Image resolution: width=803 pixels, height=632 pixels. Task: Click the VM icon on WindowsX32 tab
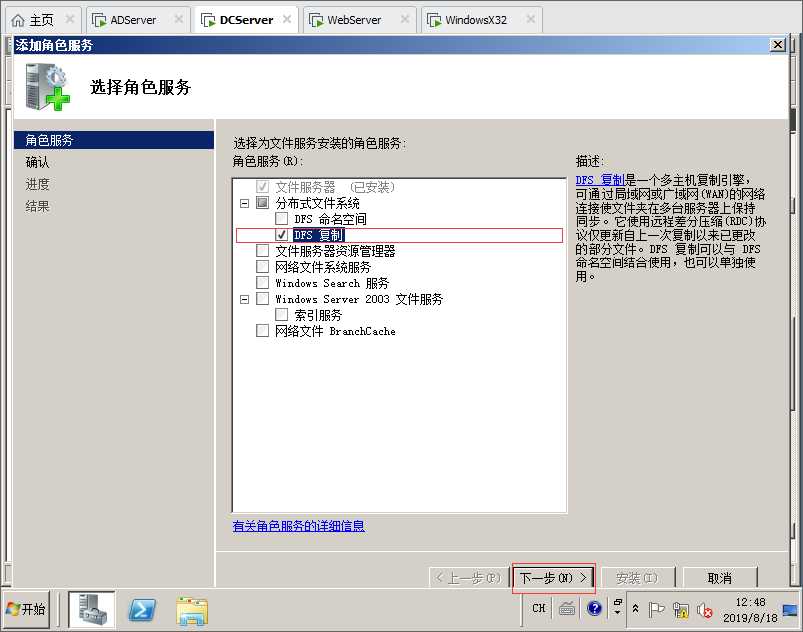(434, 20)
